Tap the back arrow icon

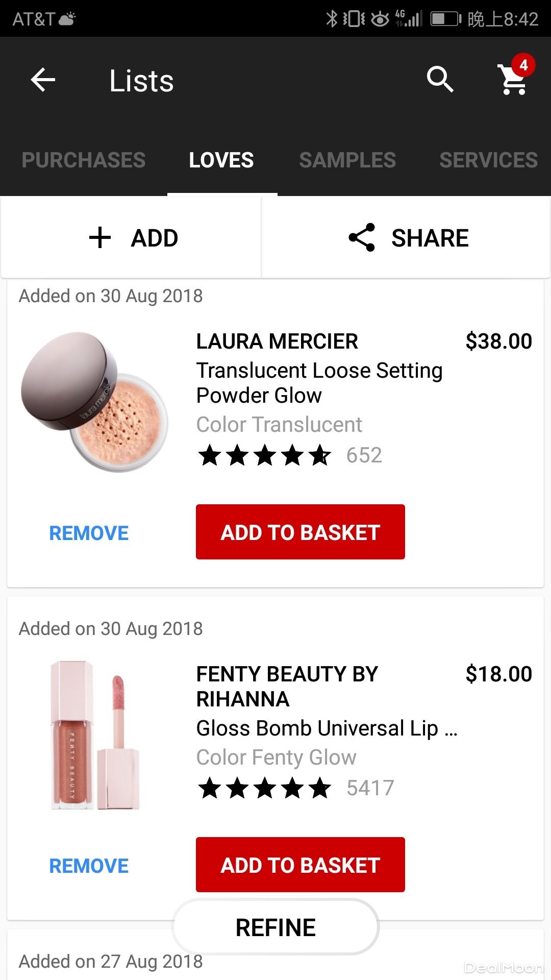(43, 80)
